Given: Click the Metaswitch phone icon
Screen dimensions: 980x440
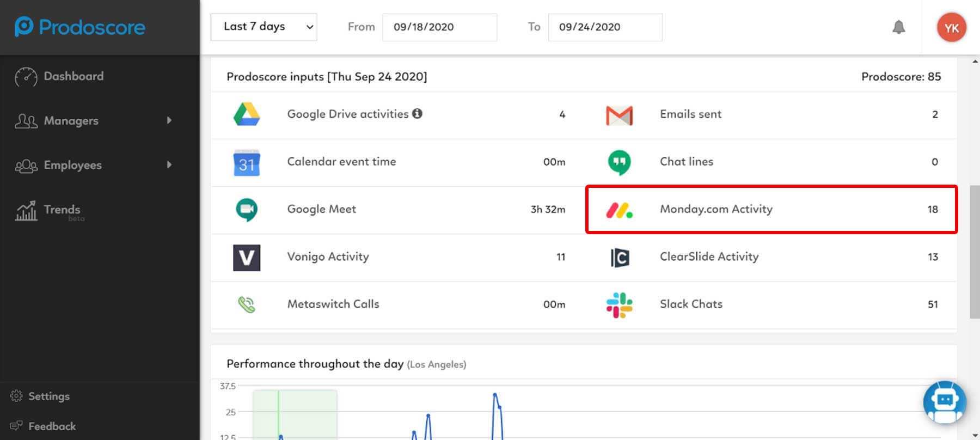Looking at the screenshot, I should (247, 304).
